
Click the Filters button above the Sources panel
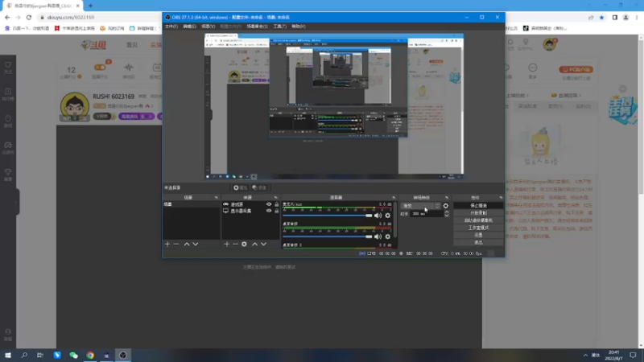259,187
